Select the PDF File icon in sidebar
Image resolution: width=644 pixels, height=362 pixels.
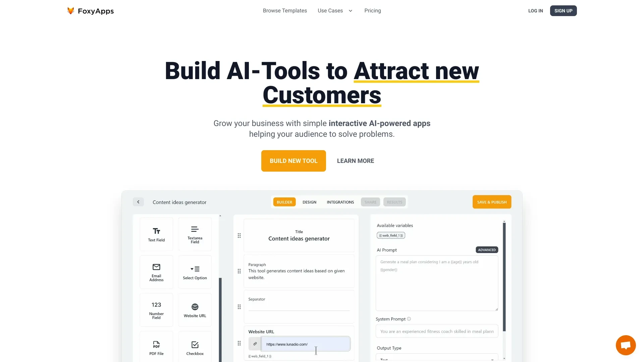tap(156, 347)
